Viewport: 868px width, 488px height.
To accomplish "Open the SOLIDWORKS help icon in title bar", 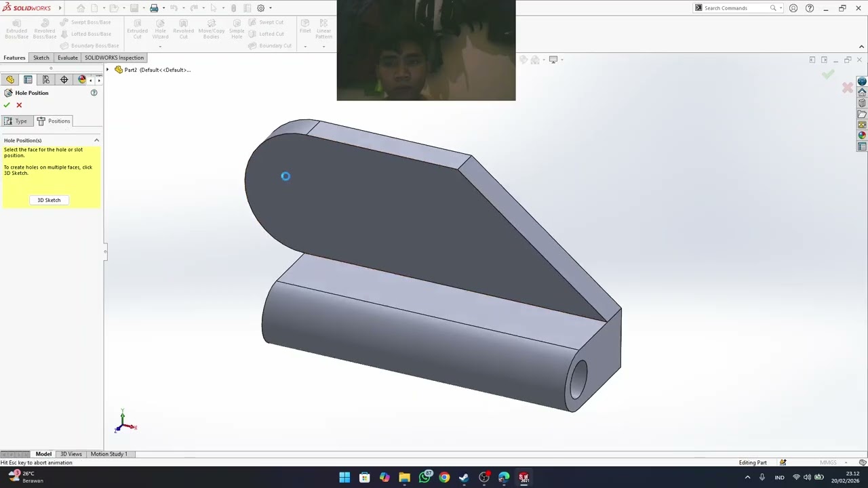I will pyautogui.click(x=810, y=8).
